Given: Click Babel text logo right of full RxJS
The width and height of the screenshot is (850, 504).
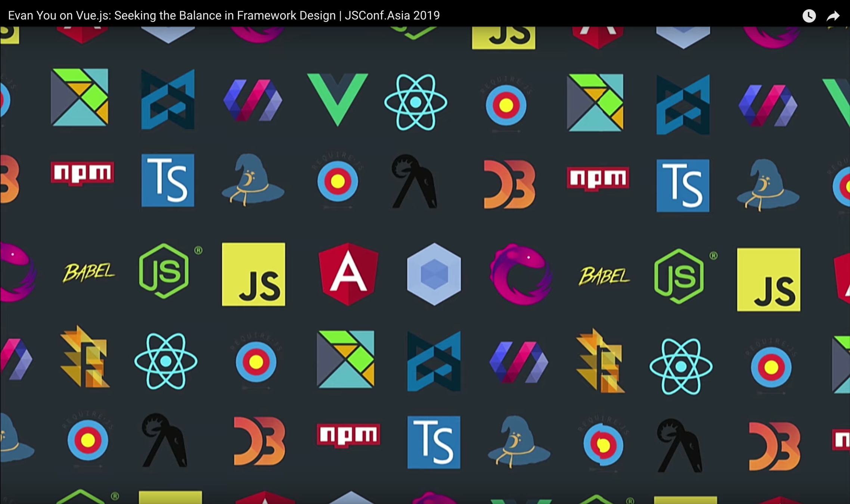Looking at the screenshot, I should (x=604, y=277).
